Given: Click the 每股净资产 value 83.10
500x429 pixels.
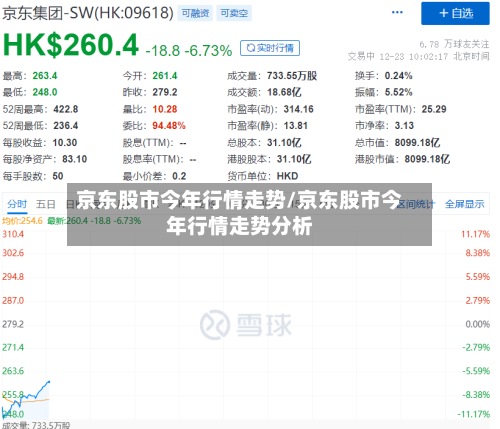Looking at the screenshot, I should 74,159.
